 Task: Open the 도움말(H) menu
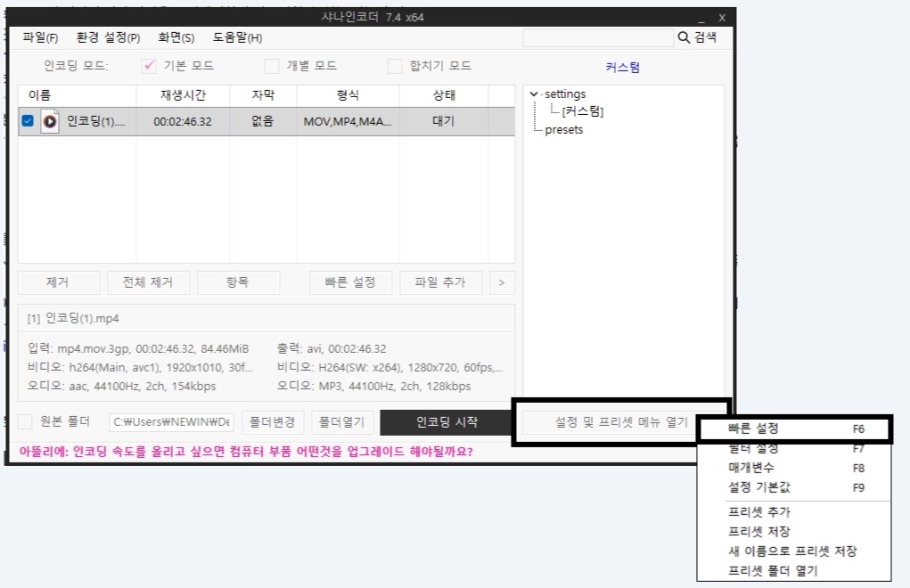[x=237, y=37]
